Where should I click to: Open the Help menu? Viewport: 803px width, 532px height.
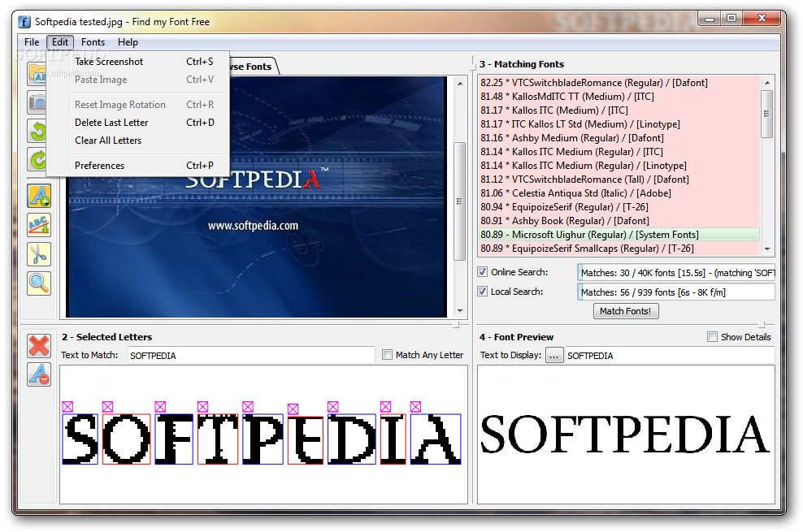tap(128, 42)
